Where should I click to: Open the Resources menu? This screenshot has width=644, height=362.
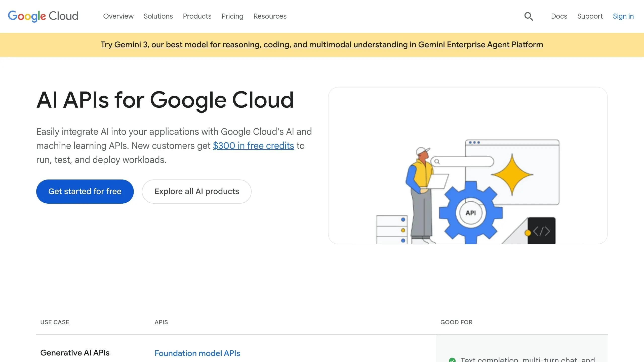click(270, 16)
